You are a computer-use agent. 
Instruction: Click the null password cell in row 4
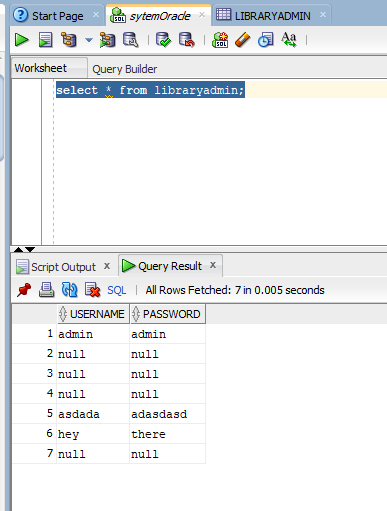coord(167,394)
